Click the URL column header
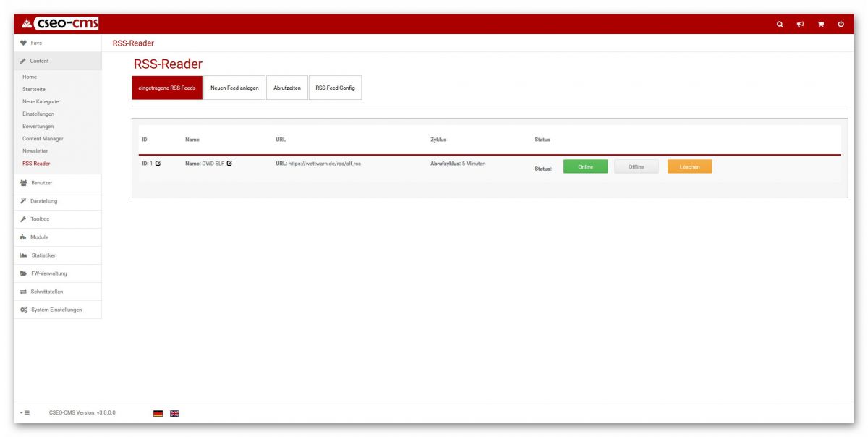This screenshot has width=868, height=437. pos(281,140)
